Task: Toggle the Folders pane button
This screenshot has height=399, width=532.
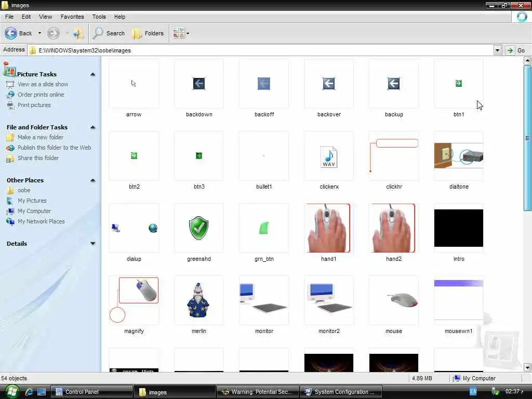Action: click(x=148, y=33)
